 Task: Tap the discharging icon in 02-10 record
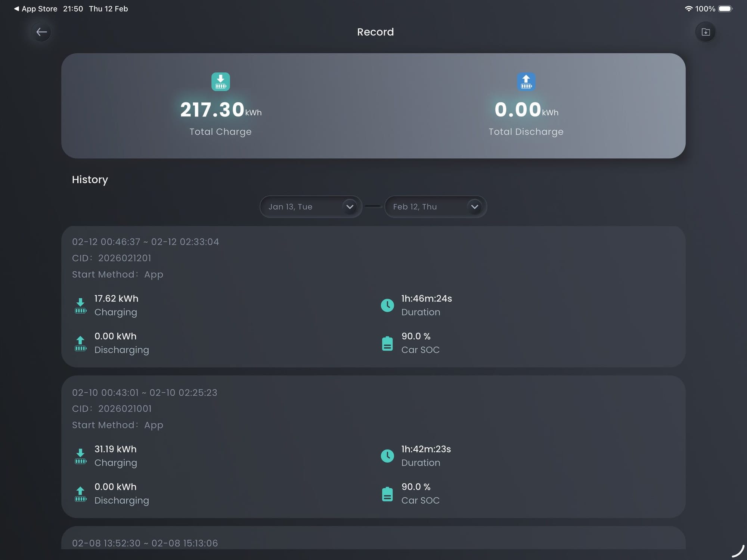pos(80,494)
